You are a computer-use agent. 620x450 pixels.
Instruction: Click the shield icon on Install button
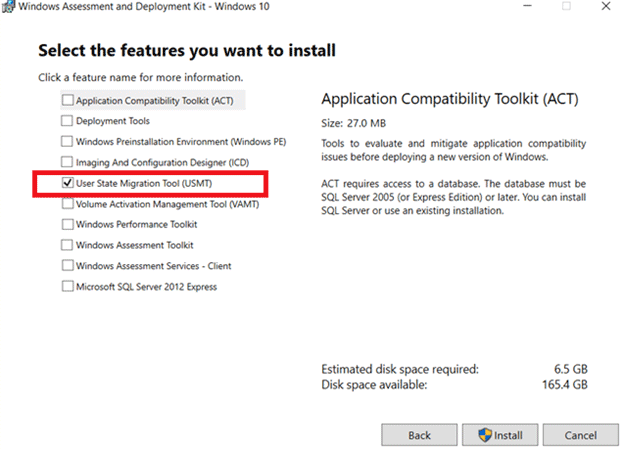[485, 435]
